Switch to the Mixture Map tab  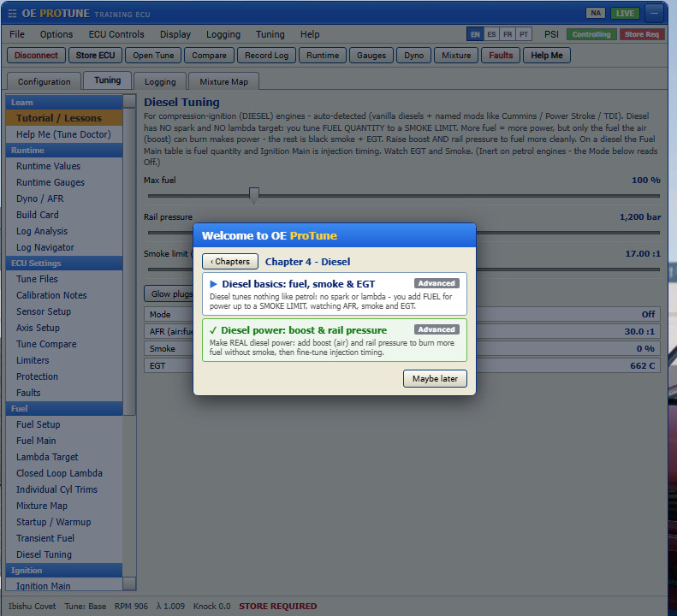point(223,81)
